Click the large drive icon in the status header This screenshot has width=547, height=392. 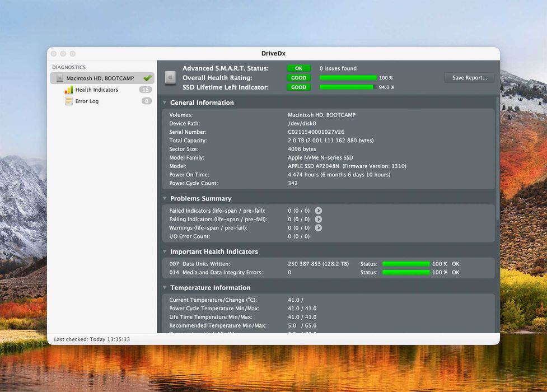tap(170, 77)
